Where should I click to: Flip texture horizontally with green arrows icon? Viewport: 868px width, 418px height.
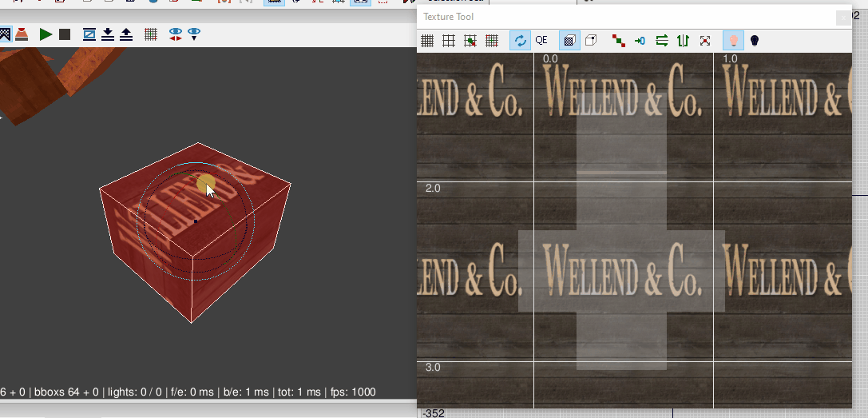point(661,40)
